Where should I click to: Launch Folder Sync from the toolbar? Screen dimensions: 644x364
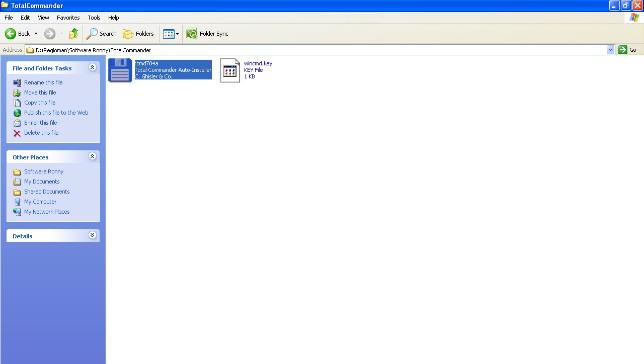(x=192, y=33)
